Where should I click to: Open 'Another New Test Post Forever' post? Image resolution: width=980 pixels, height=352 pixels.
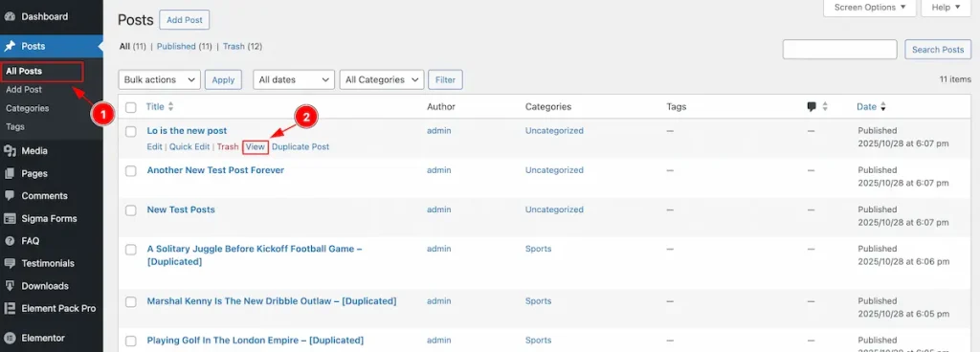tap(215, 169)
